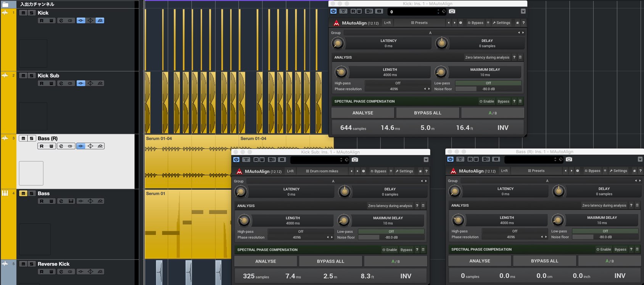This screenshot has height=285, width=644.
Task: Enable Read Automation on the Kick Sub track
Action: pos(42,83)
